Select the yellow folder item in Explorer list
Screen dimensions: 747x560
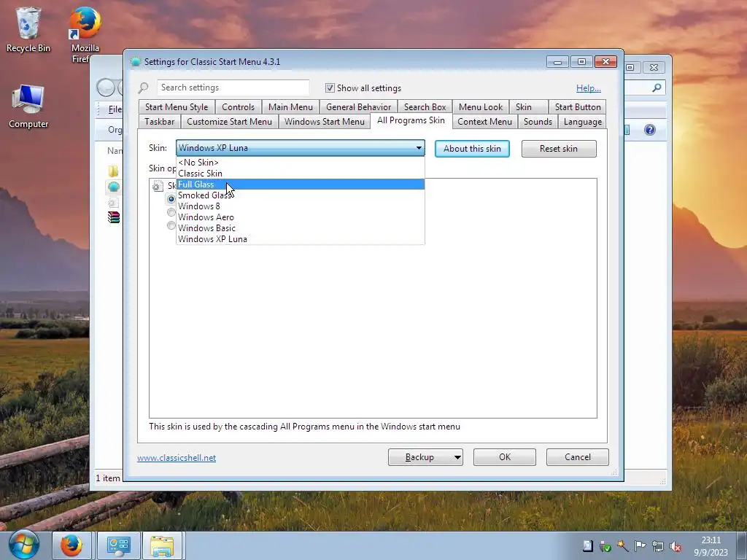click(x=113, y=171)
